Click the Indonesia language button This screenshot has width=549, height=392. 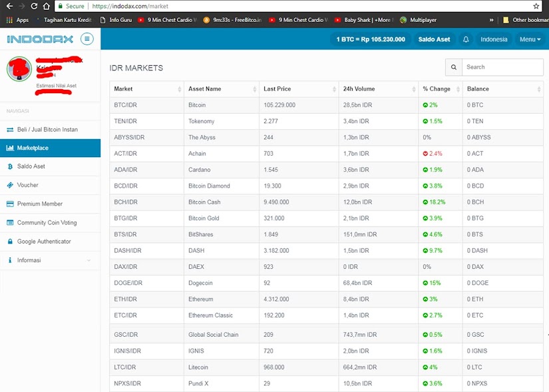coord(494,39)
